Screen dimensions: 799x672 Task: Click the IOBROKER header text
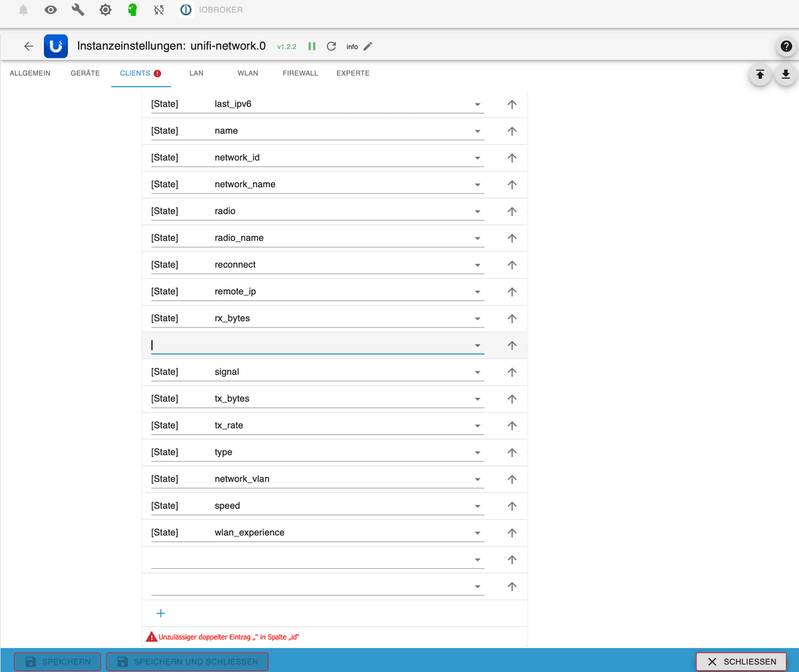pos(221,10)
